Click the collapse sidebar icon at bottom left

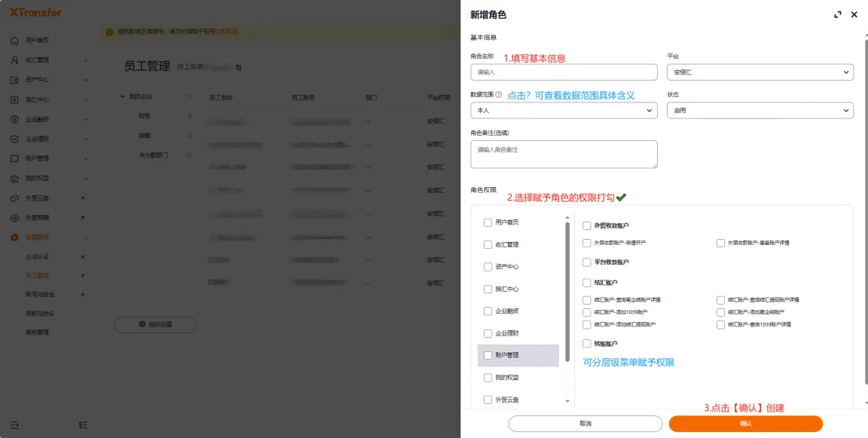[14, 425]
